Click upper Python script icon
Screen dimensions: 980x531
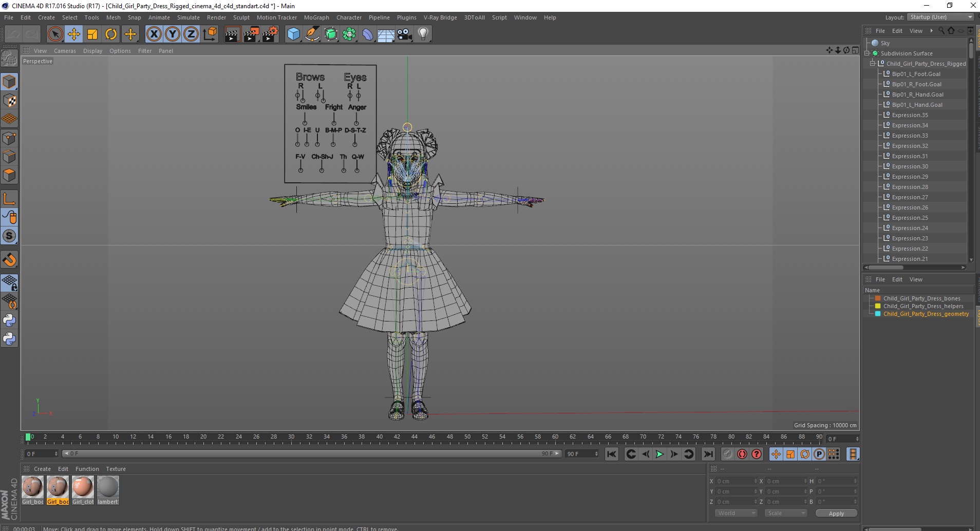pyautogui.click(x=9, y=320)
